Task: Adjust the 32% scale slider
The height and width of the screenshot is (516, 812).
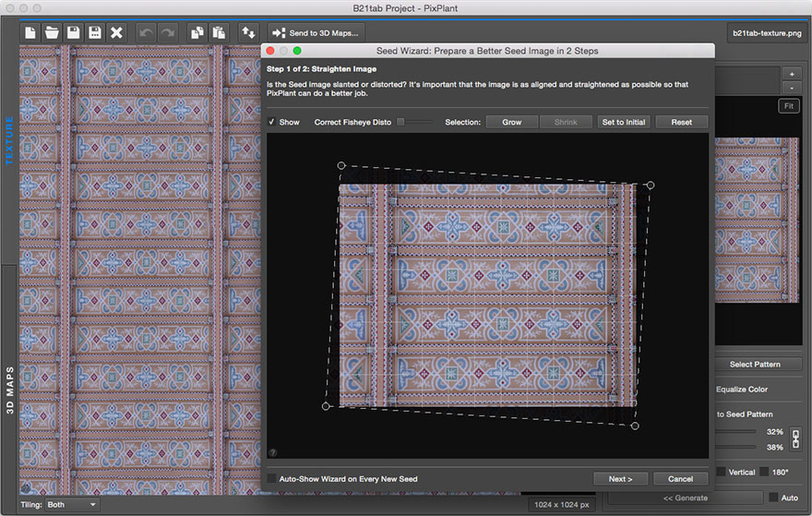Action: coord(735,431)
